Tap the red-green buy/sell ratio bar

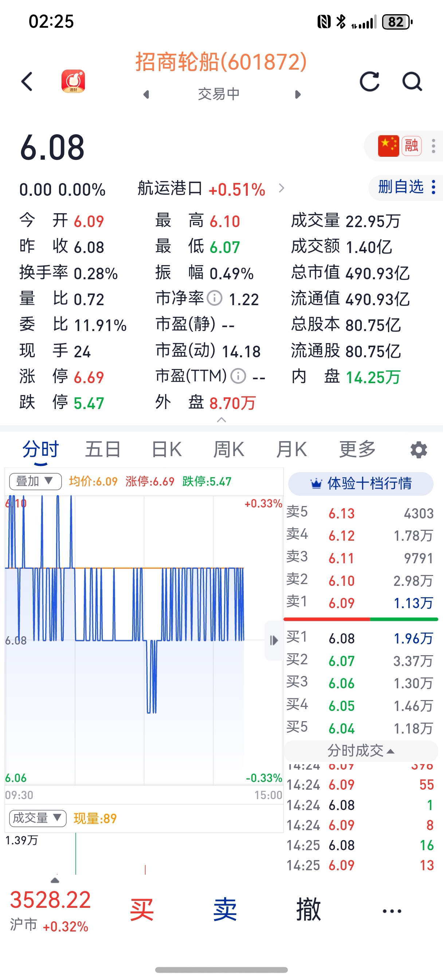click(361, 619)
